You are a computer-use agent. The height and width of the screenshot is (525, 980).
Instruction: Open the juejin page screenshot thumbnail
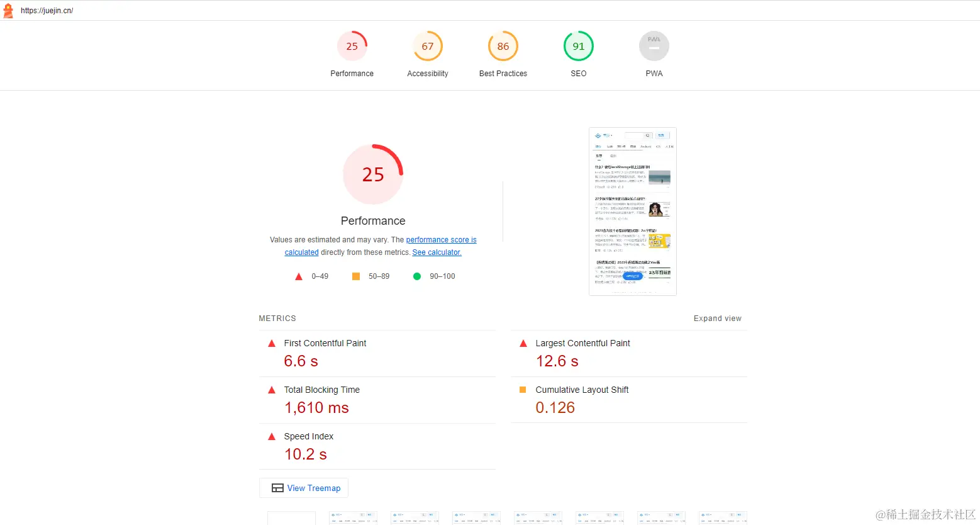(x=633, y=212)
